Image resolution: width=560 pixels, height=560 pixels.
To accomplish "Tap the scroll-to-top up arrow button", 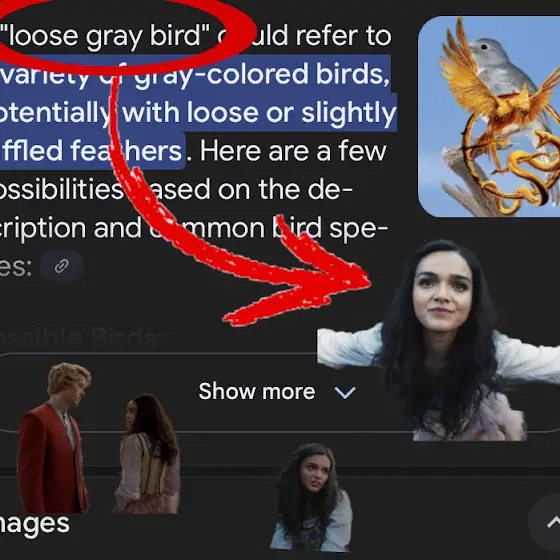I will pyautogui.click(x=550, y=522).
